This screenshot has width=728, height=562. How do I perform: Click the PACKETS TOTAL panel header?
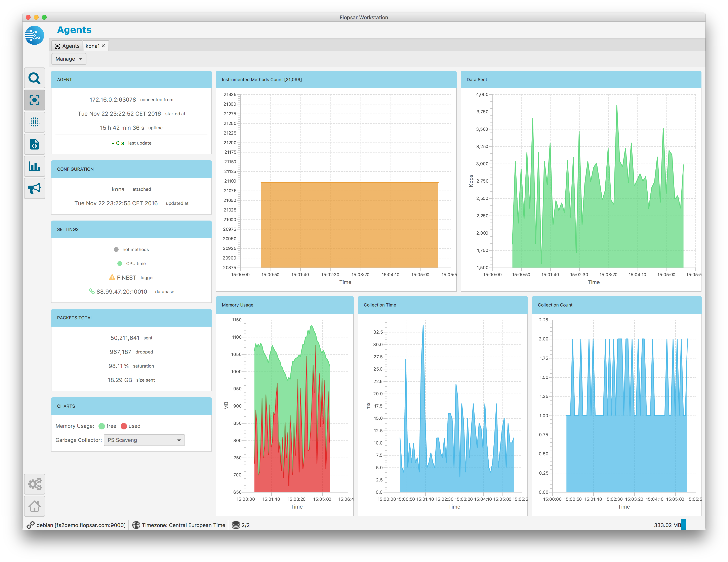point(131,318)
